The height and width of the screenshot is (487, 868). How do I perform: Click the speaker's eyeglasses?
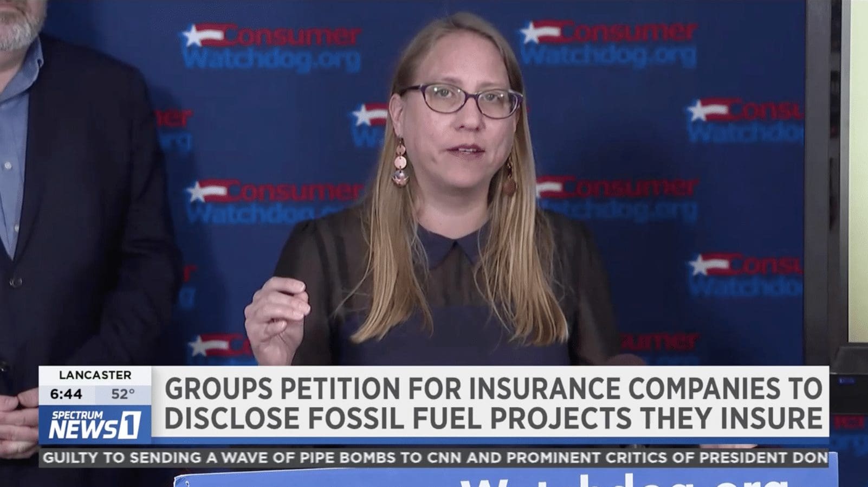pyautogui.click(x=461, y=100)
